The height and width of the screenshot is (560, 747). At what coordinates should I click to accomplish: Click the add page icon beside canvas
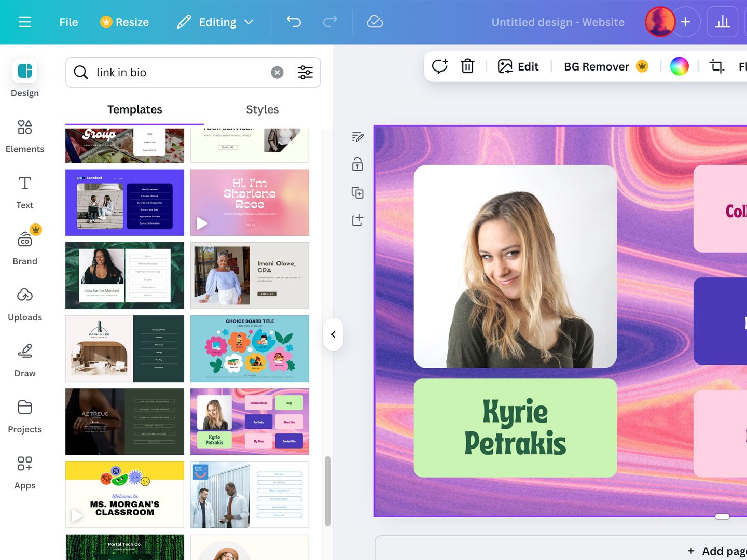pos(357,220)
